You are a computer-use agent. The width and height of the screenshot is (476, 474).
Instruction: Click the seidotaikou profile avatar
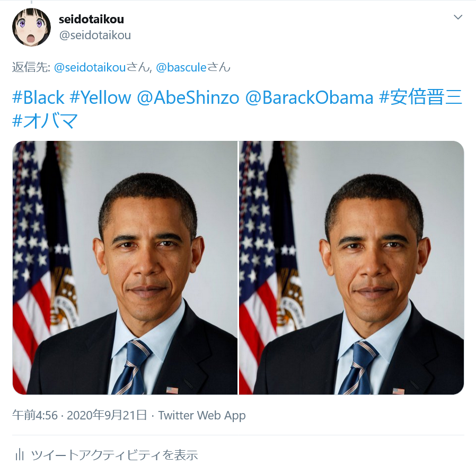click(x=31, y=28)
